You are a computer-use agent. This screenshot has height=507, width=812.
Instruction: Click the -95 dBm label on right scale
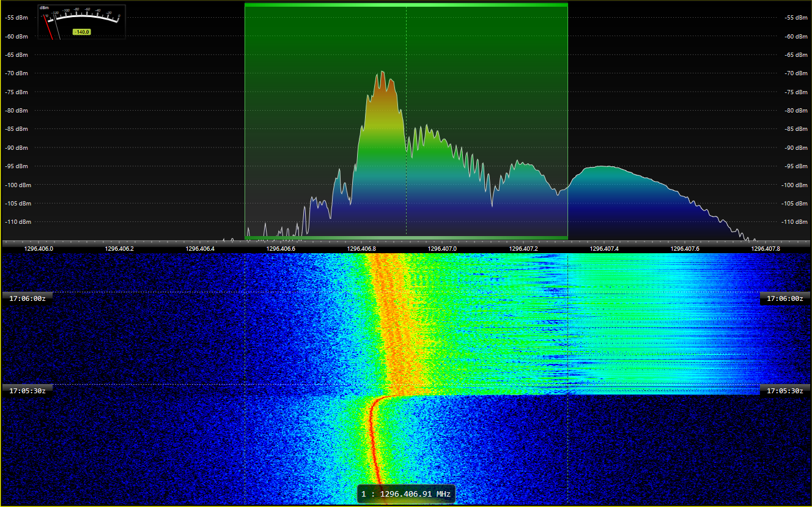[796, 166]
